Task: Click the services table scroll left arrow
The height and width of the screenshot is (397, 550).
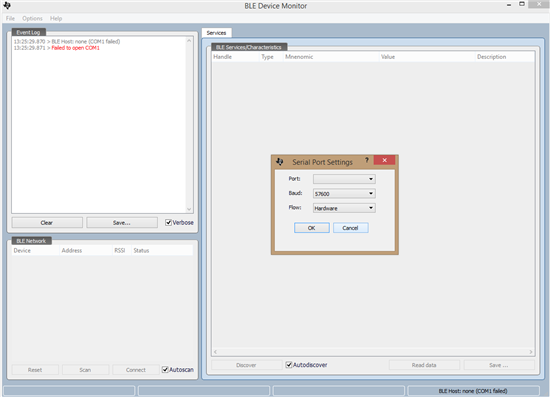Action: [x=215, y=352]
